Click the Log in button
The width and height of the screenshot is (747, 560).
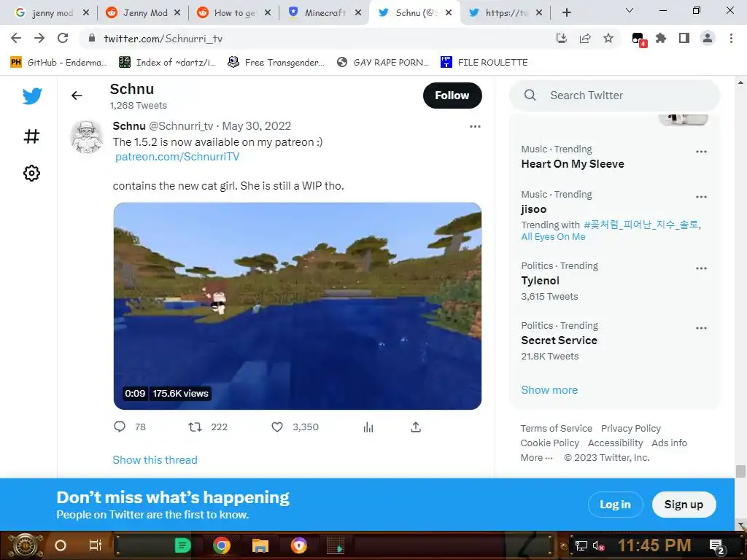point(615,505)
